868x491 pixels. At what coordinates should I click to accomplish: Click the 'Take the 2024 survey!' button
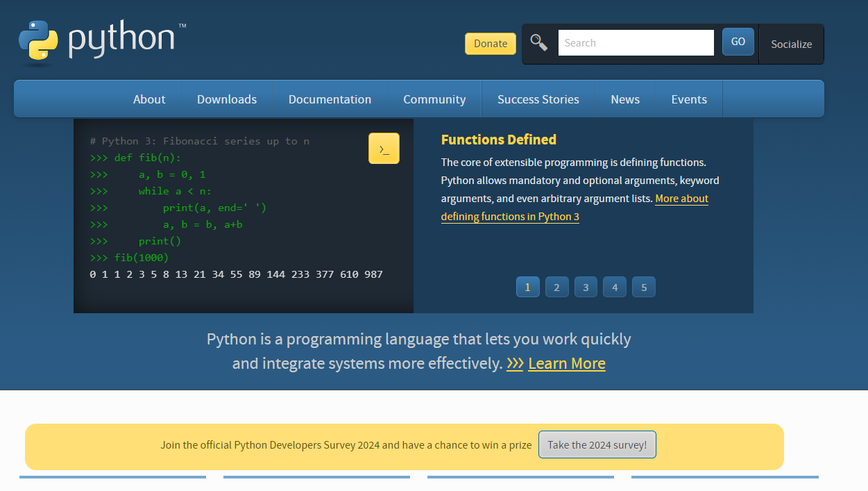tap(597, 445)
